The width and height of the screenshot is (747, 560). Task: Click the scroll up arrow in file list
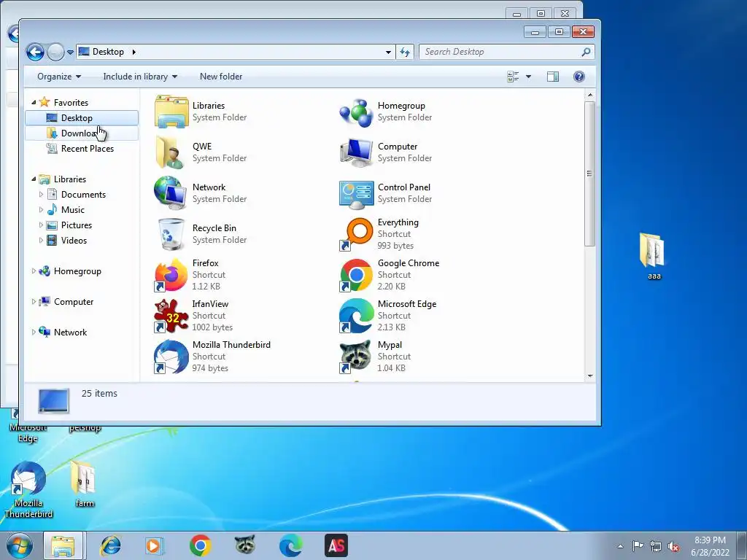click(590, 96)
